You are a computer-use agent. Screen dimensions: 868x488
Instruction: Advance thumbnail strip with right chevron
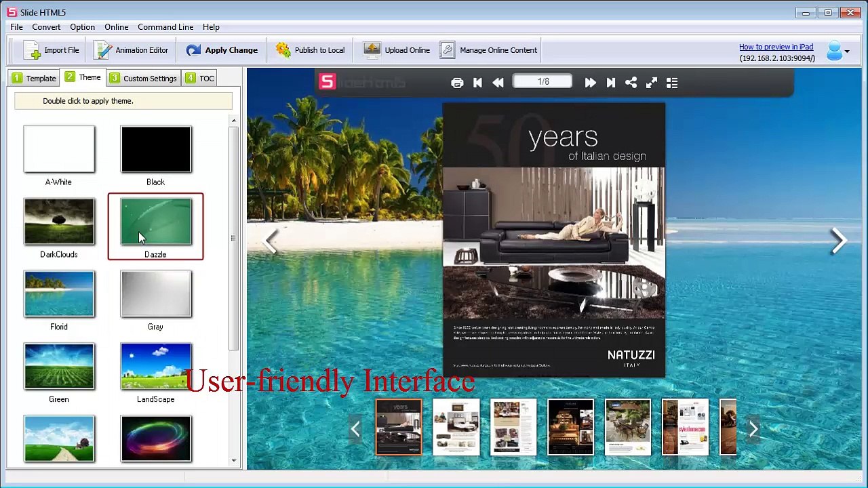pyautogui.click(x=753, y=428)
